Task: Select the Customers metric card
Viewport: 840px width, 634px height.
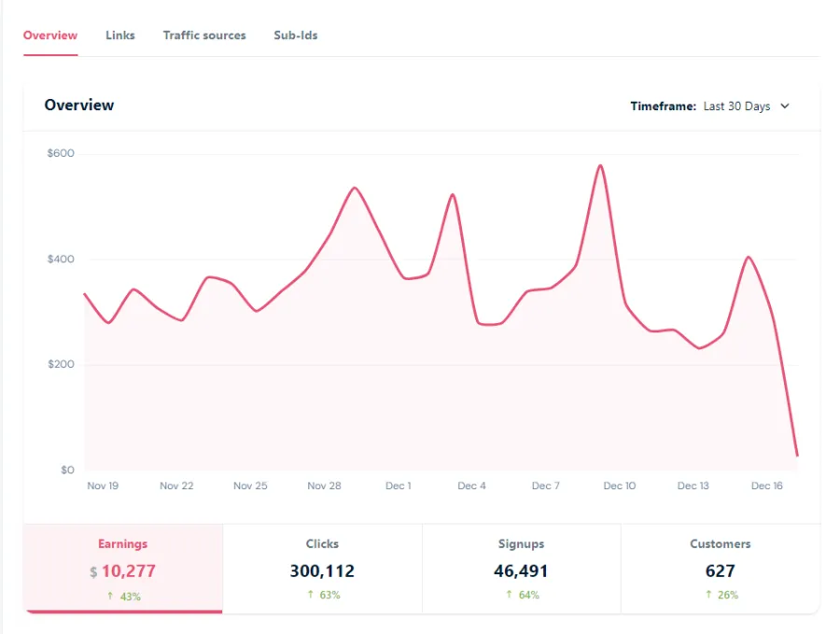Action: (x=720, y=568)
